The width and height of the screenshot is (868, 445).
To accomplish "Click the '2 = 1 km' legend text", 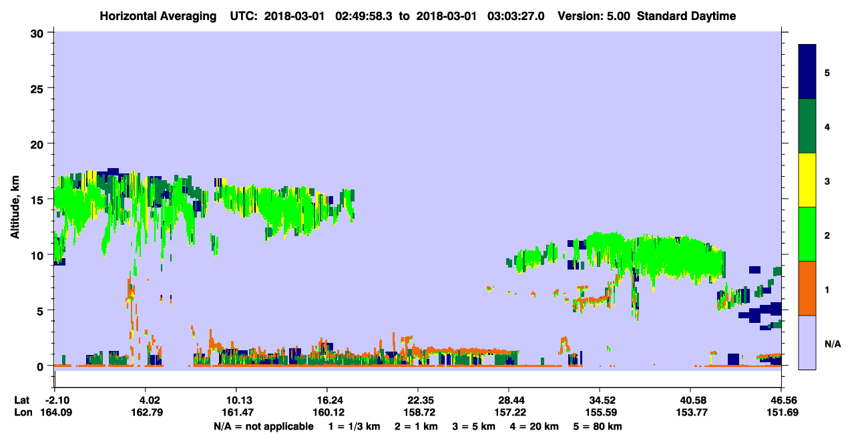I will tap(417, 426).
